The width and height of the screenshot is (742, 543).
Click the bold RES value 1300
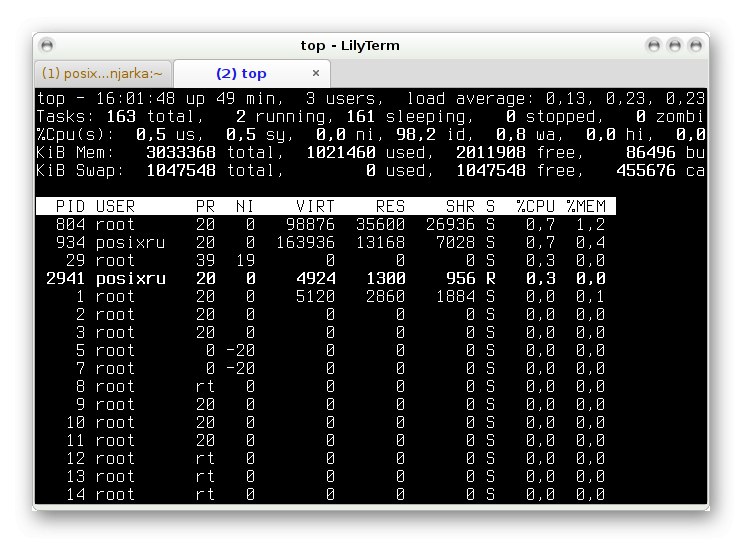point(386,278)
